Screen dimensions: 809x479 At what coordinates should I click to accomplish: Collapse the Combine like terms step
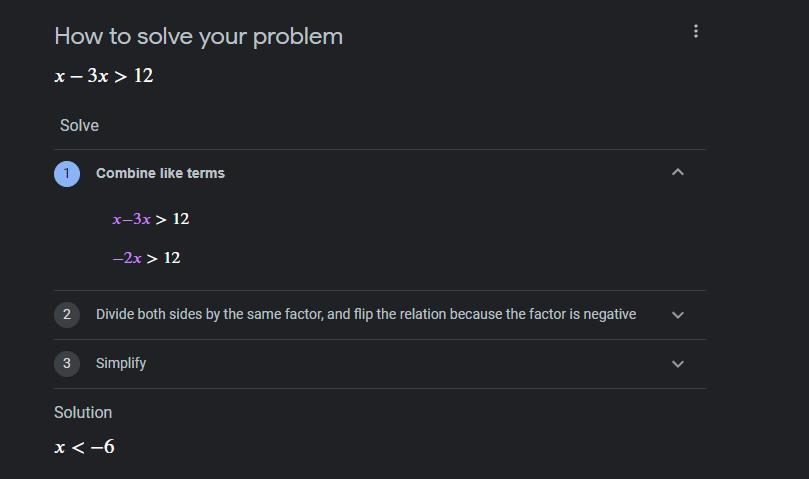click(678, 173)
